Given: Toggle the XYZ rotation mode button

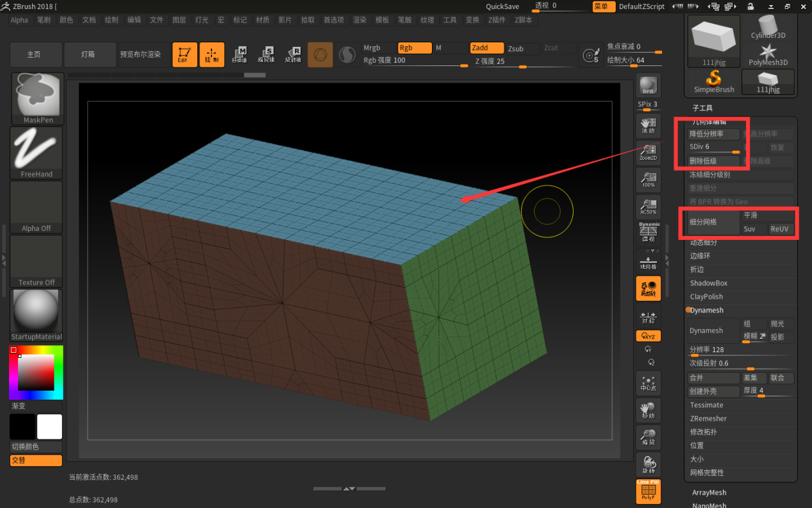Looking at the screenshot, I should [649, 336].
